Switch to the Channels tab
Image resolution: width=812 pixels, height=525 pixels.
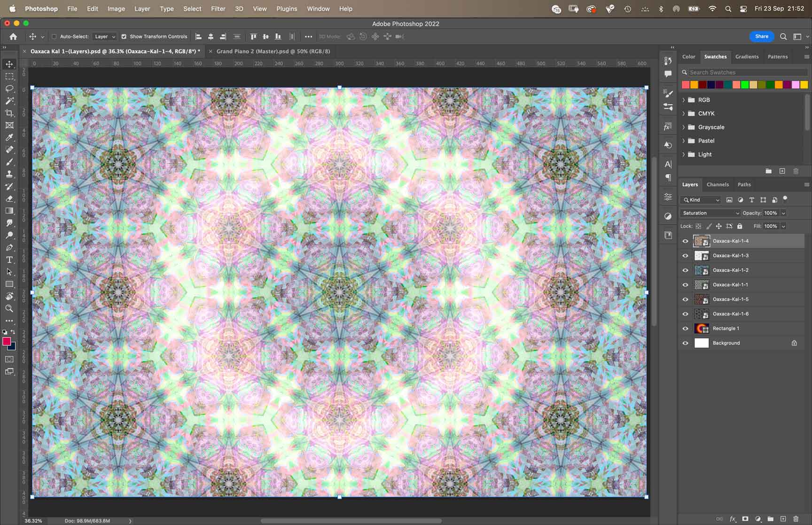point(718,185)
